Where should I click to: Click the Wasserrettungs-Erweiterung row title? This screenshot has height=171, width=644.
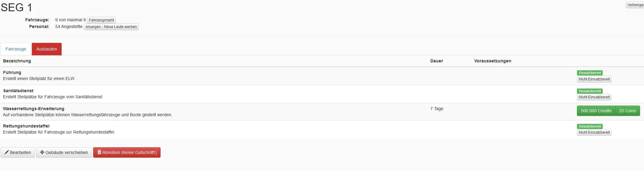(34, 109)
